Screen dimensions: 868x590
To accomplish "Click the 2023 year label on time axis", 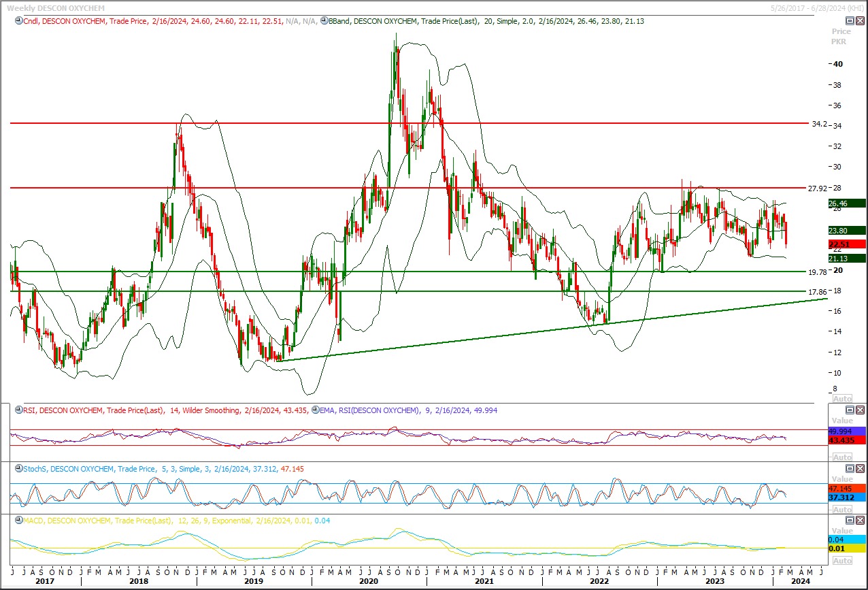I will point(714,581).
